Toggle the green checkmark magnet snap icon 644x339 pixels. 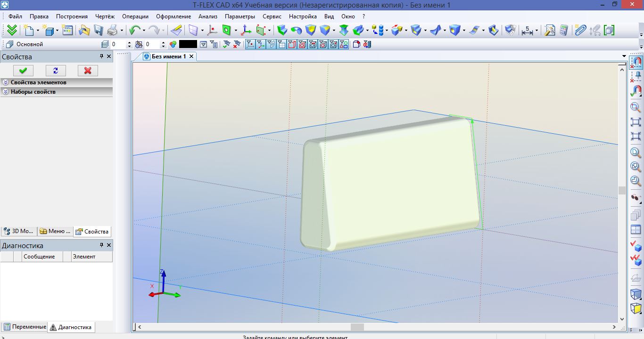[636, 90]
